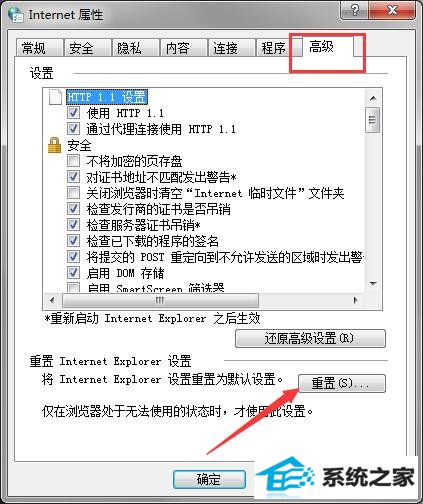Click the HTTP 1.1 settings page icon
Image resolution: width=423 pixels, height=504 pixels.
pos(55,97)
